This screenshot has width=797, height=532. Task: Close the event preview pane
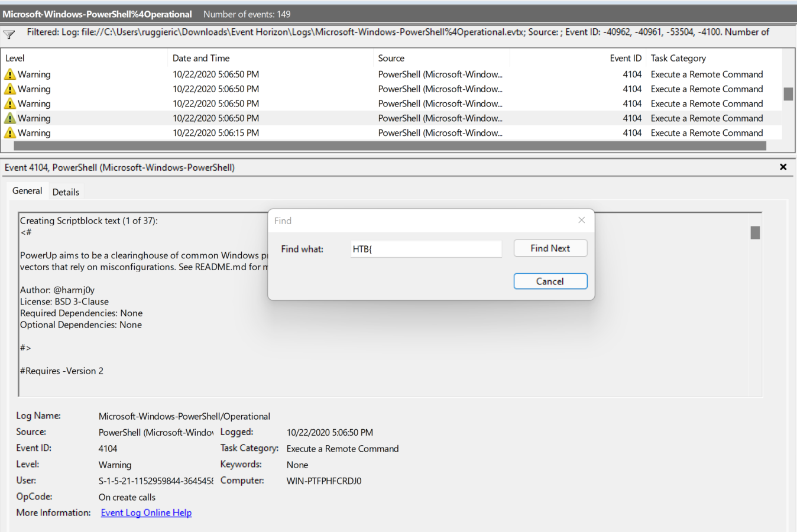tap(783, 167)
